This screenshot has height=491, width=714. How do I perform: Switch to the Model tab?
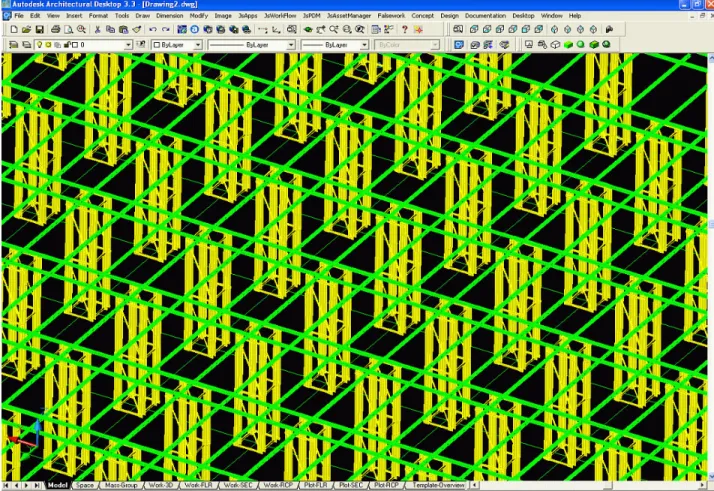point(57,485)
